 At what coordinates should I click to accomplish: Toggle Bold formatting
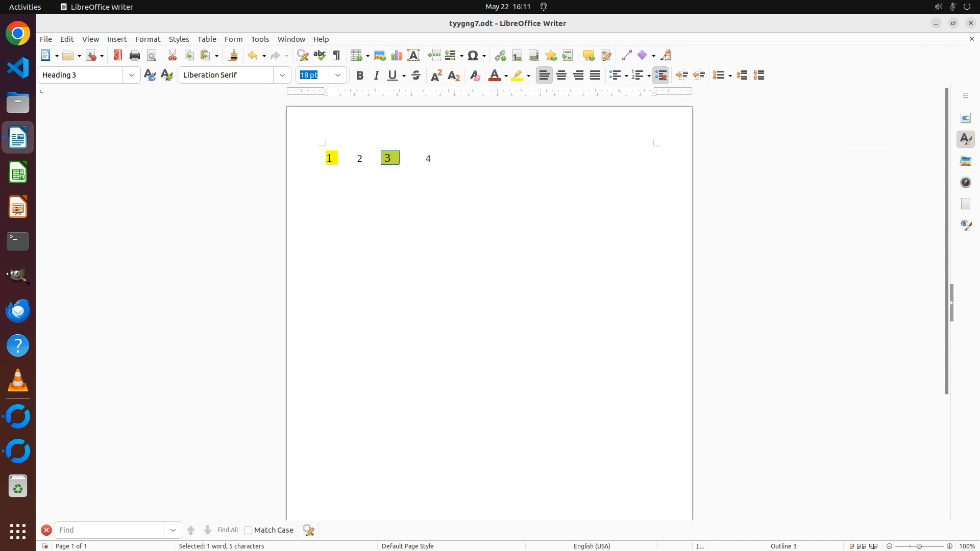pyautogui.click(x=360, y=76)
